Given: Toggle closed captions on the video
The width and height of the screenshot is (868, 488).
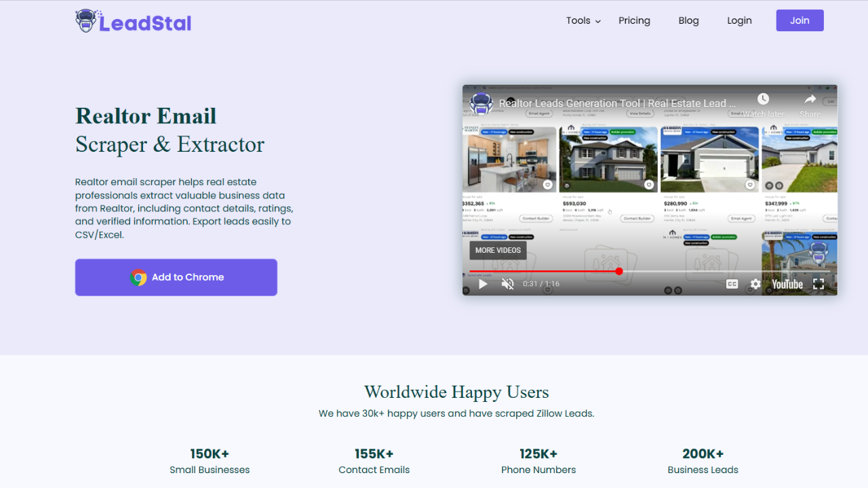Looking at the screenshot, I should coord(732,284).
